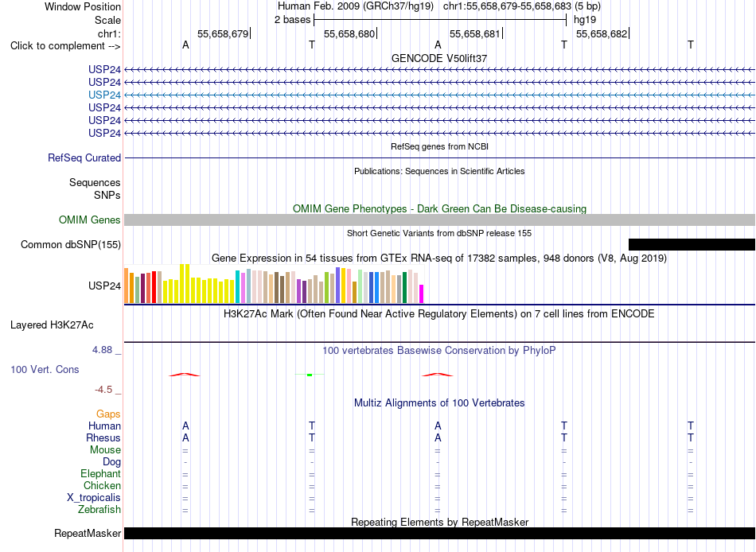The image size is (756, 552).
Task: Click the teal GTEx expression bar
Action: [x=238, y=287]
